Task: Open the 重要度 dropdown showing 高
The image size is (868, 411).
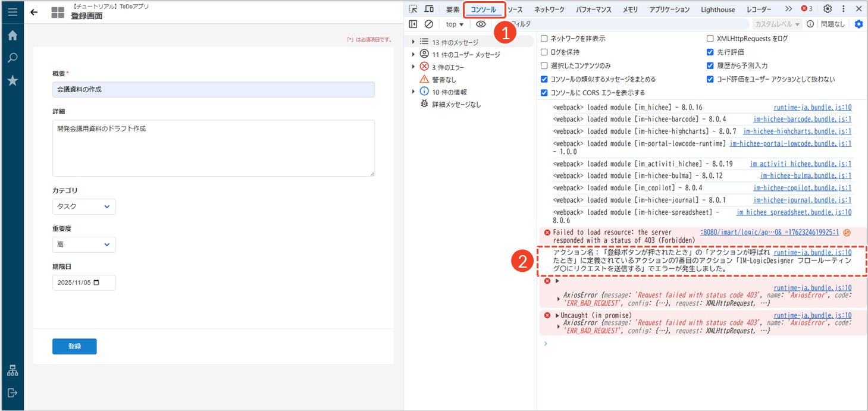Action: 84,244
